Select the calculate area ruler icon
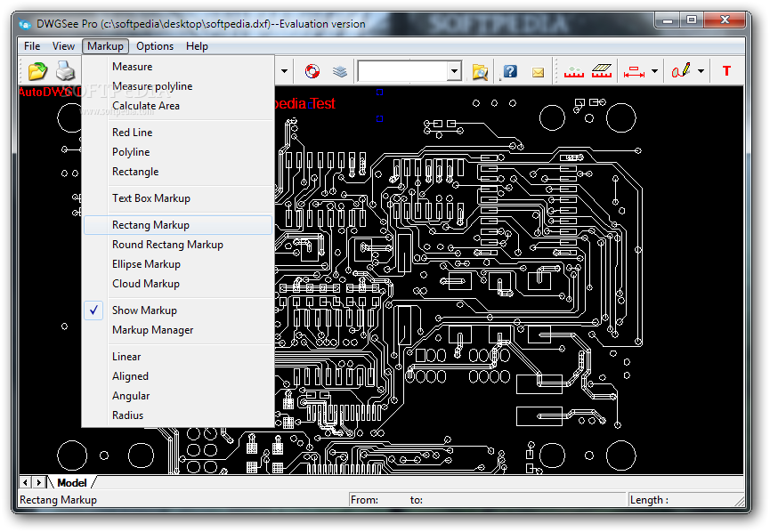The height and width of the screenshot is (532, 770). click(602, 72)
